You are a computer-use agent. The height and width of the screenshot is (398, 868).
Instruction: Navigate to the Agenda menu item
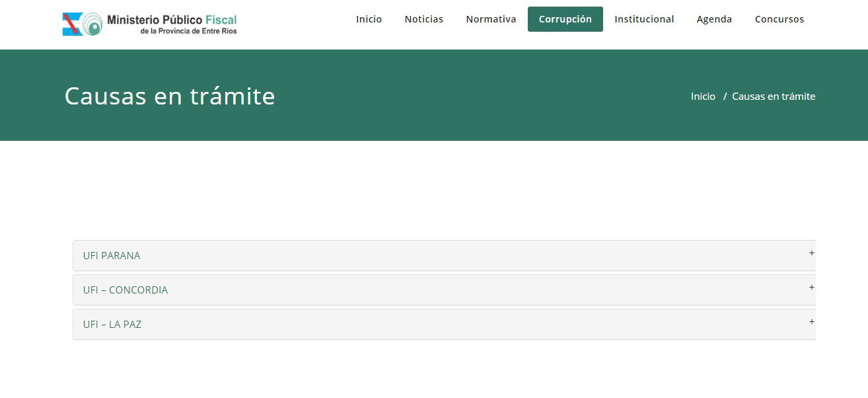tap(714, 19)
